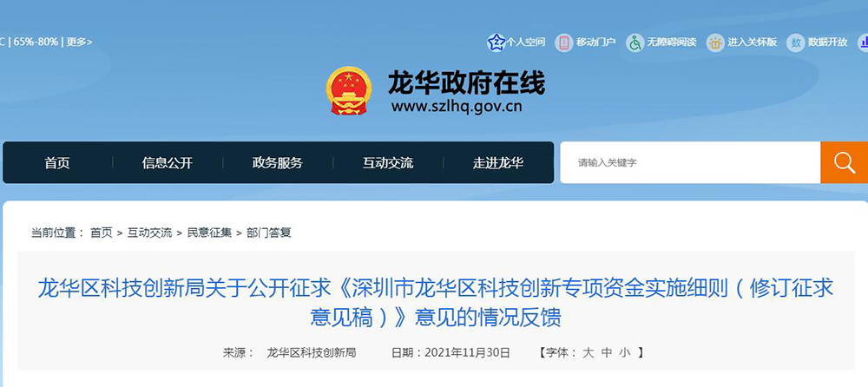
Task: Click the national emblem logo
Action: tap(349, 91)
